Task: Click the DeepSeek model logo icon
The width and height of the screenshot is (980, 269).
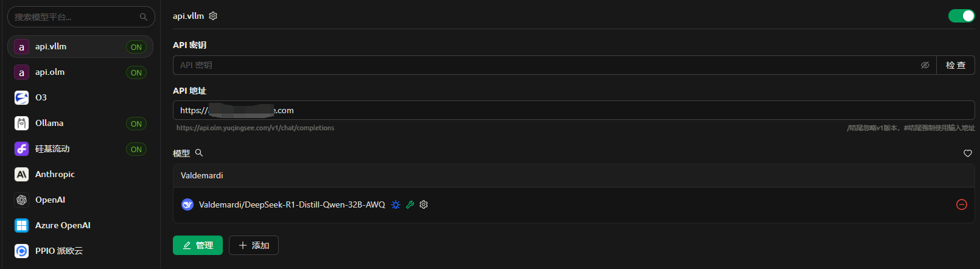Action: (x=187, y=204)
